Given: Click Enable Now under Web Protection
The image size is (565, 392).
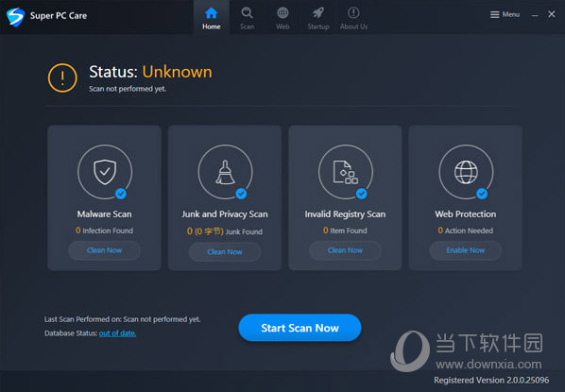Looking at the screenshot, I should 465,250.
